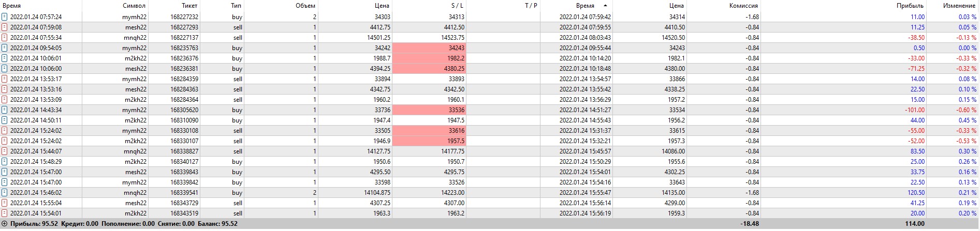Click the Изменение column header
980x231 pixels.
[x=959, y=6]
